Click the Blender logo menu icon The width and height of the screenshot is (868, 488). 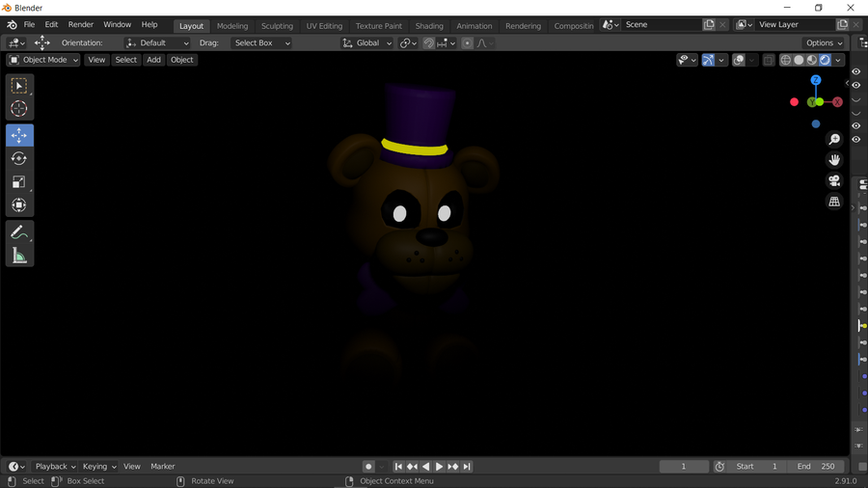(x=12, y=25)
